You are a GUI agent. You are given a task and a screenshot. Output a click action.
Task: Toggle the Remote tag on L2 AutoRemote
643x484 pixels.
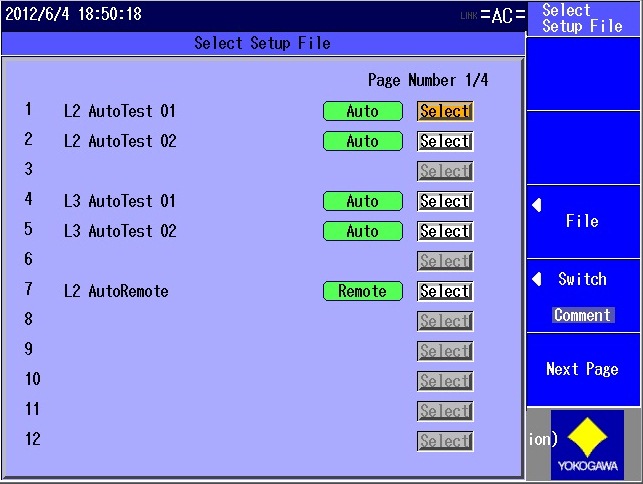click(x=362, y=291)
